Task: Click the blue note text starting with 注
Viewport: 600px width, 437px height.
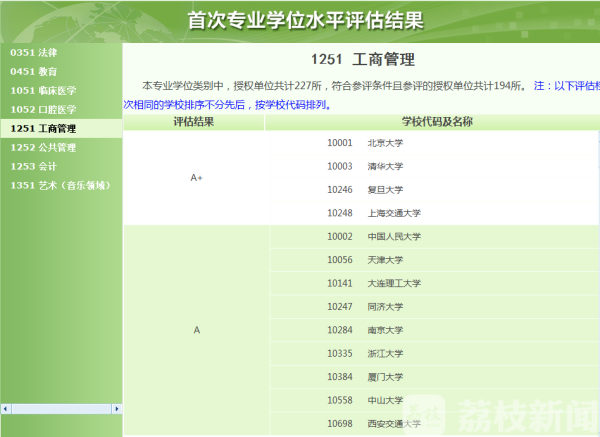Action: pos(362,95)
